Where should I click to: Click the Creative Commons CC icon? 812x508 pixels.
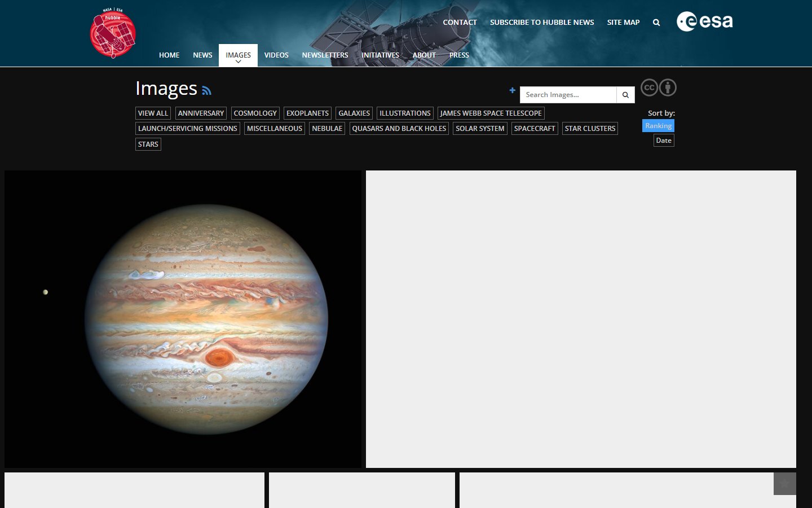coord(649,87)
